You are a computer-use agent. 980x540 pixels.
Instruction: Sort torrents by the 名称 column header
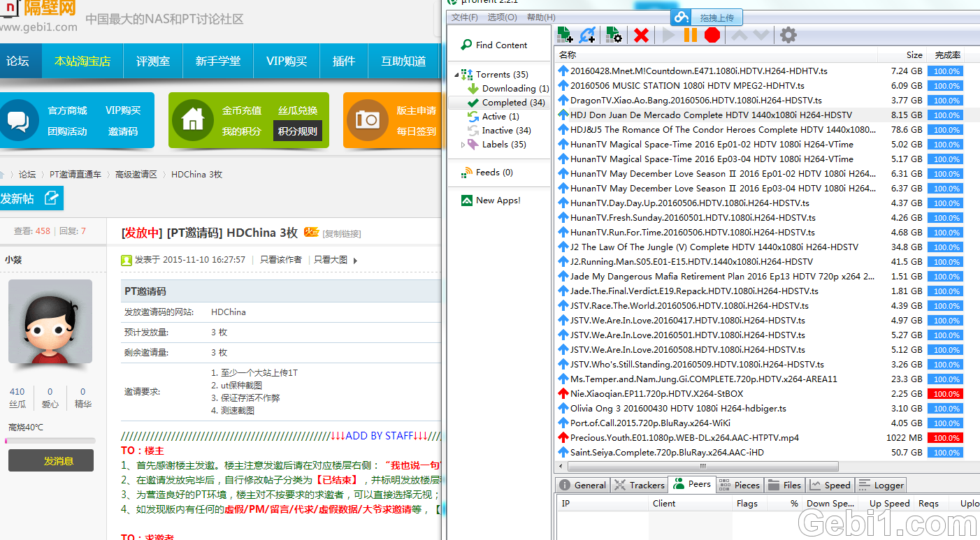[x=716, y=54]
